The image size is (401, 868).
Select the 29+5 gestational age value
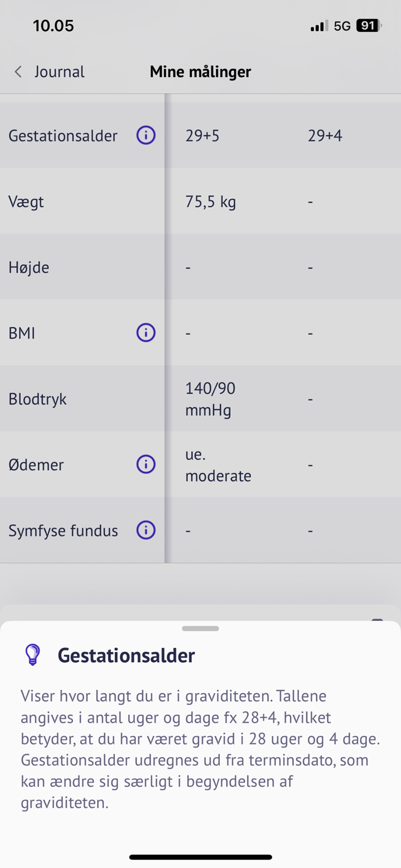[202, 136]
